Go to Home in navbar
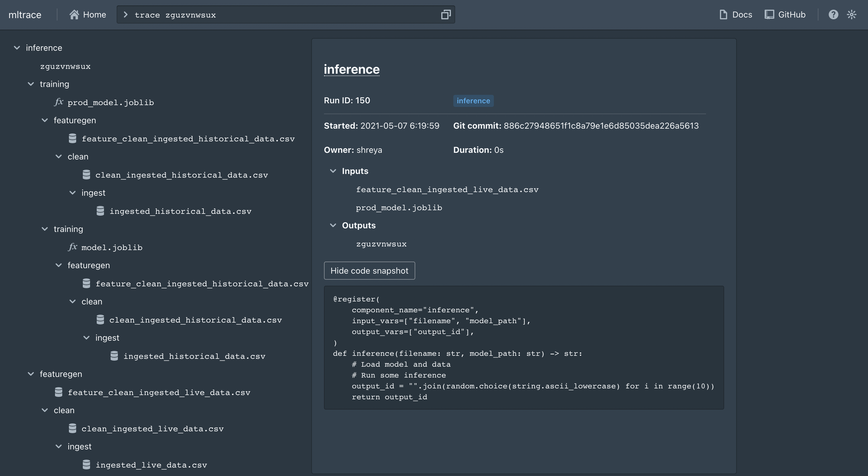Viewport: 868px width, 476px height. [x=94, y=14]
